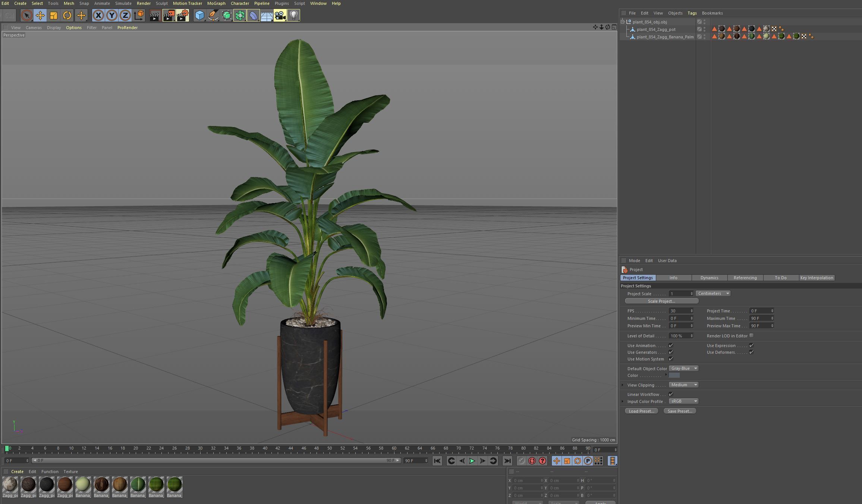Viewport: 862px width, 504px height.
Task: Collapse the plant_854_obj.obj tree node
Action: tap(623, 22)
